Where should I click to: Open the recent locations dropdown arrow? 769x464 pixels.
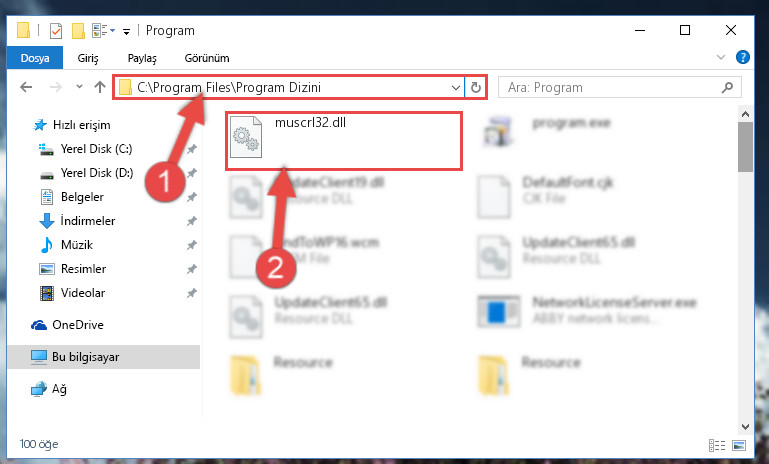(79, 87)
